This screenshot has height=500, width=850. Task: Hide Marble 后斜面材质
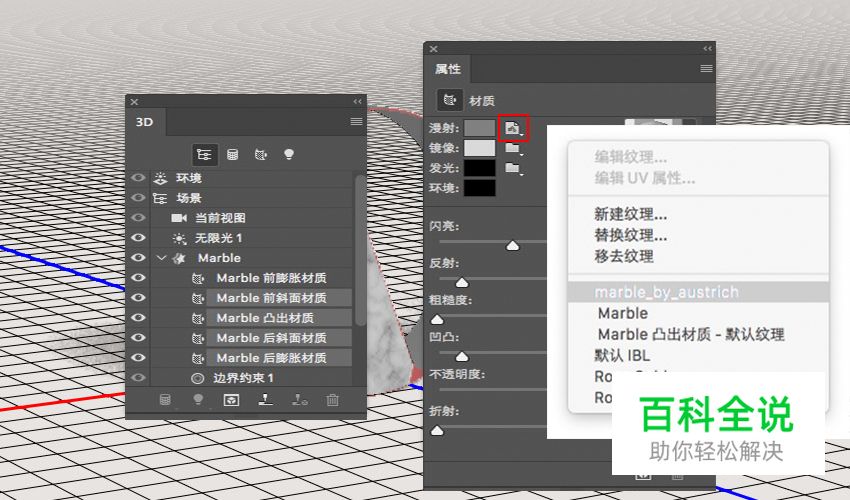tap(138, 338)
